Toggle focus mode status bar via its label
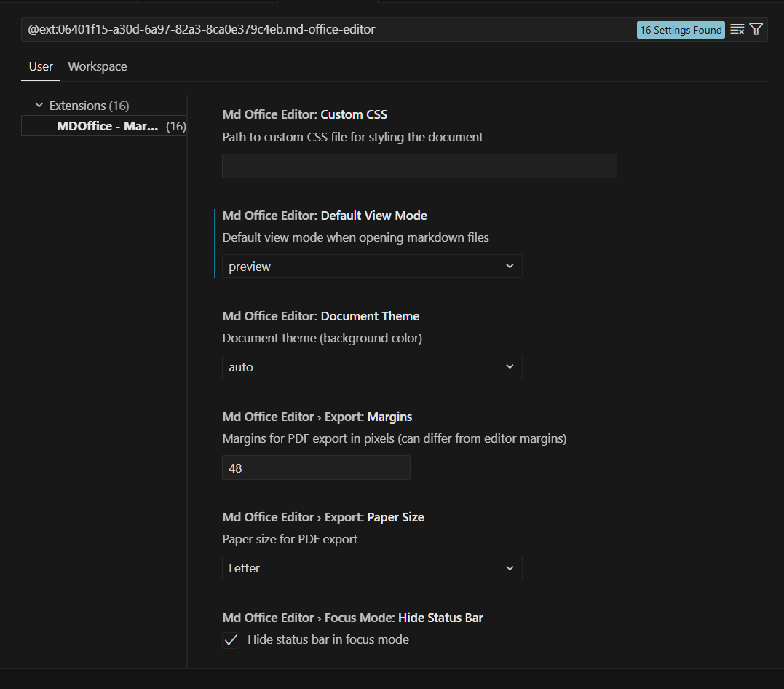The width and height of the screenshot is (784, 689). (328, 639)
